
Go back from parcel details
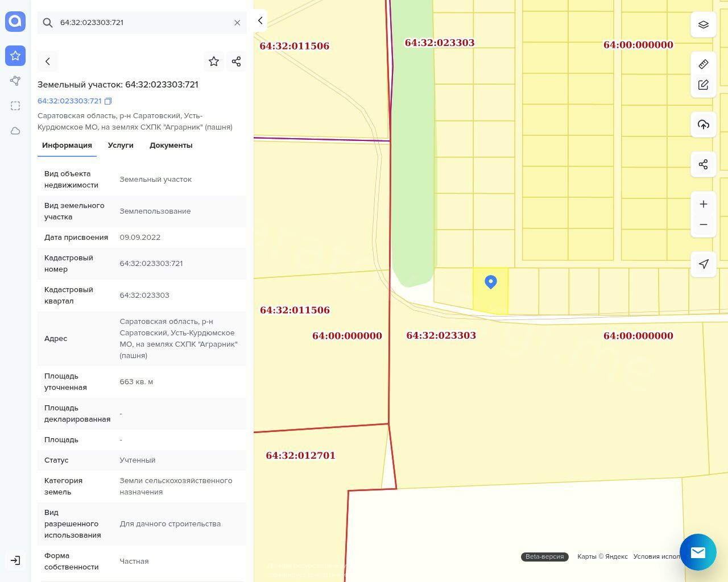click(x=48, y=61)
